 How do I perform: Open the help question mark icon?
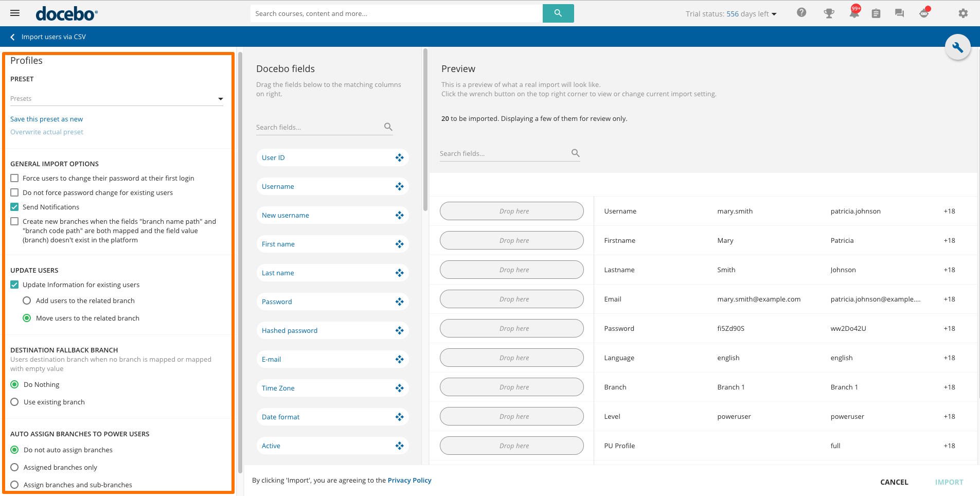801,13
